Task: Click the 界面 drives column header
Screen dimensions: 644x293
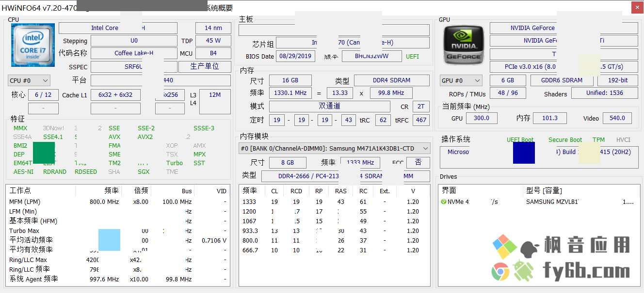Action: [449, 191]
